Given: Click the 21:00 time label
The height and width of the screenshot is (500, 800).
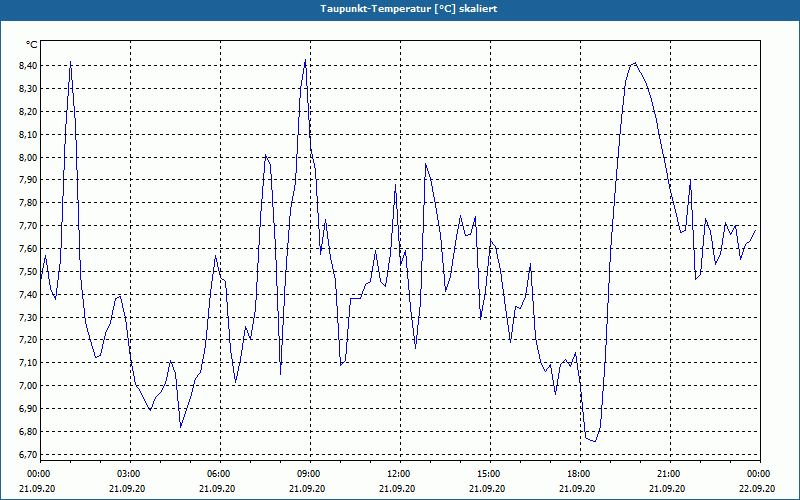Looking at the screenshot, I should 668,474.
